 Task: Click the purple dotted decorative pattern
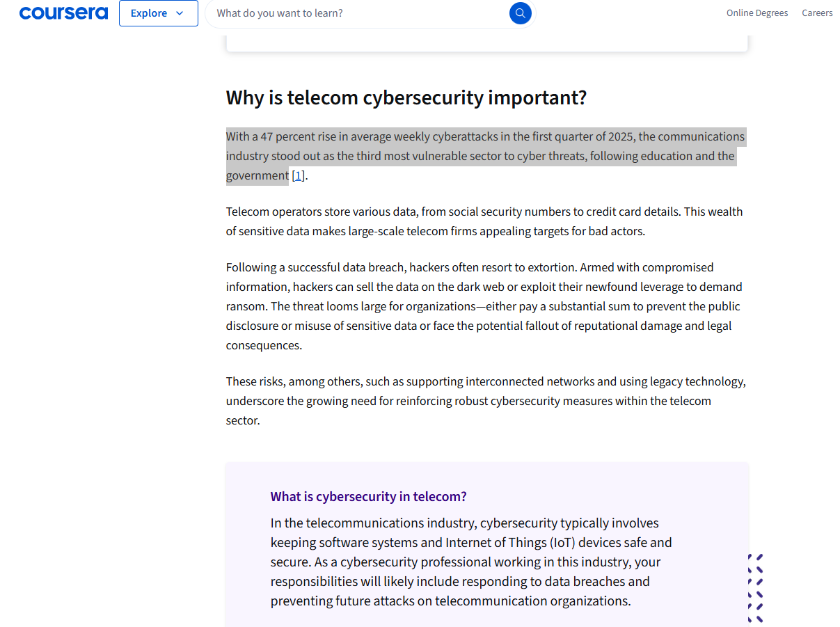756,588
